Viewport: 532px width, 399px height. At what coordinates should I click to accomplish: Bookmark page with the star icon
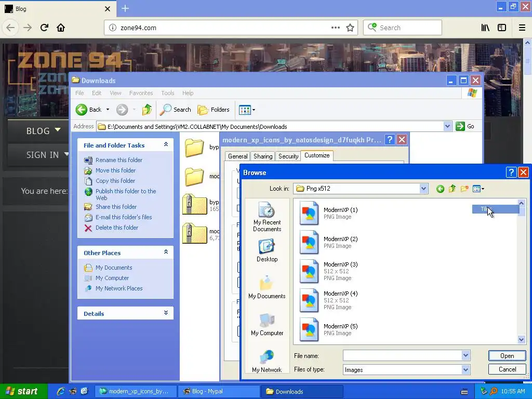click(x=350, y=28)
